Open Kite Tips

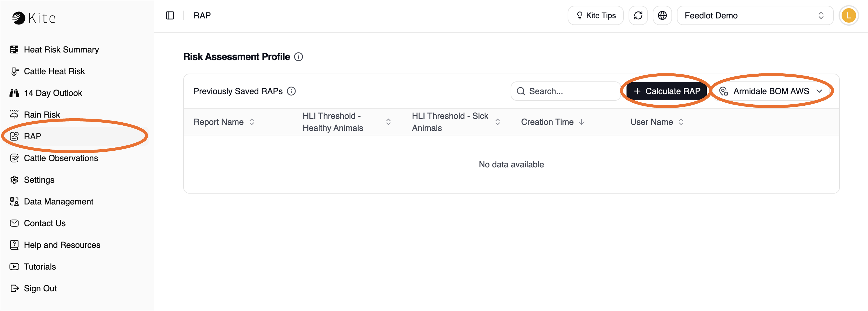point(595,15)
